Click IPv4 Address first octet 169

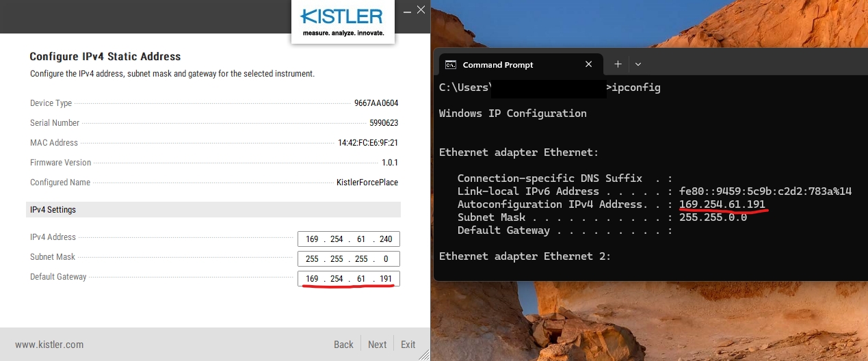tap(312, 239)
